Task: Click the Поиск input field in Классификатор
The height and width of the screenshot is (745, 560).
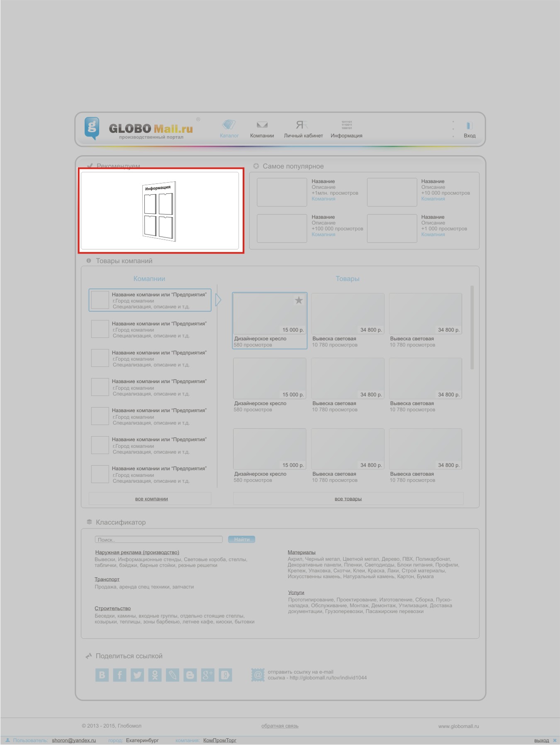Action: click(x=159, y=540)
